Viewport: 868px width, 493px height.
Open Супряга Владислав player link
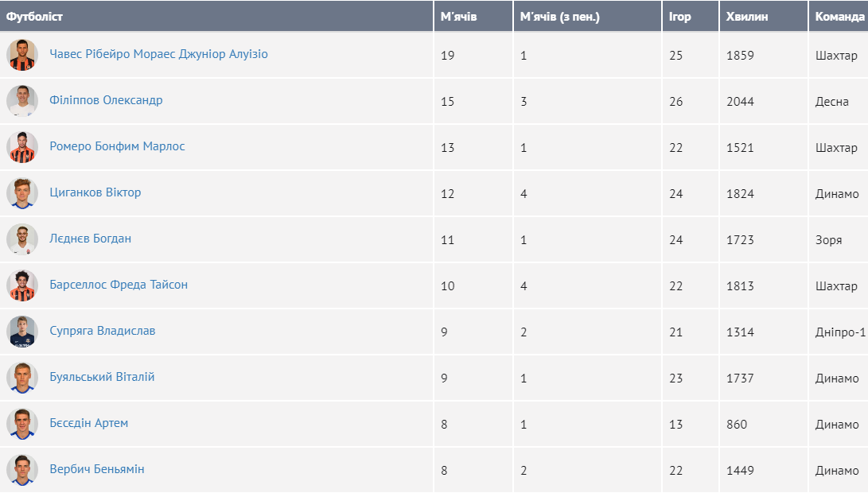[102, 331]
